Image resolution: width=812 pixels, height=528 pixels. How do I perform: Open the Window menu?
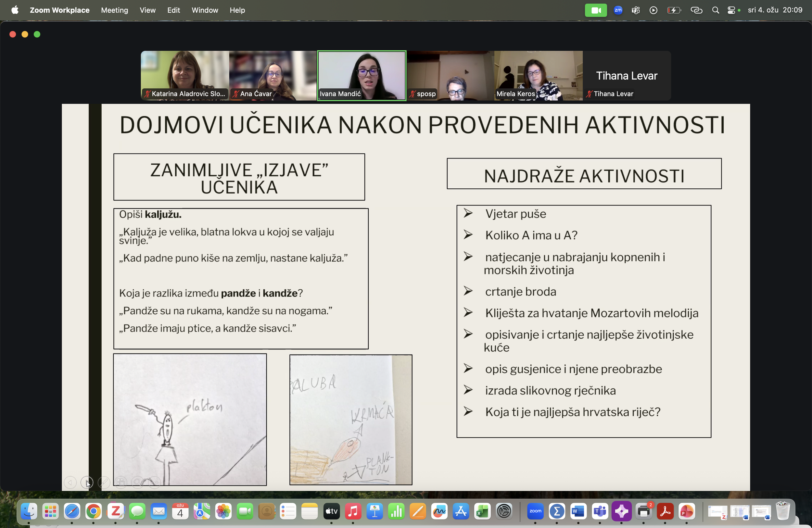click(x=205, y=10)
